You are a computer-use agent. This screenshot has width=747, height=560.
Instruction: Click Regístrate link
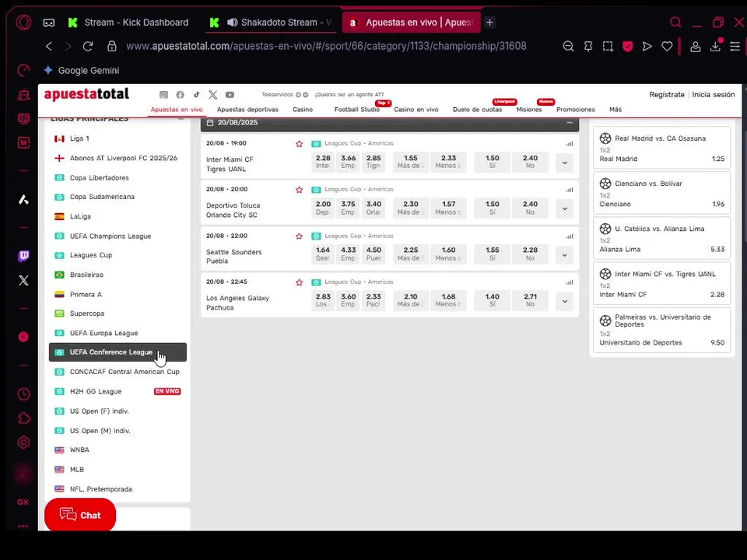pos(667,95)
